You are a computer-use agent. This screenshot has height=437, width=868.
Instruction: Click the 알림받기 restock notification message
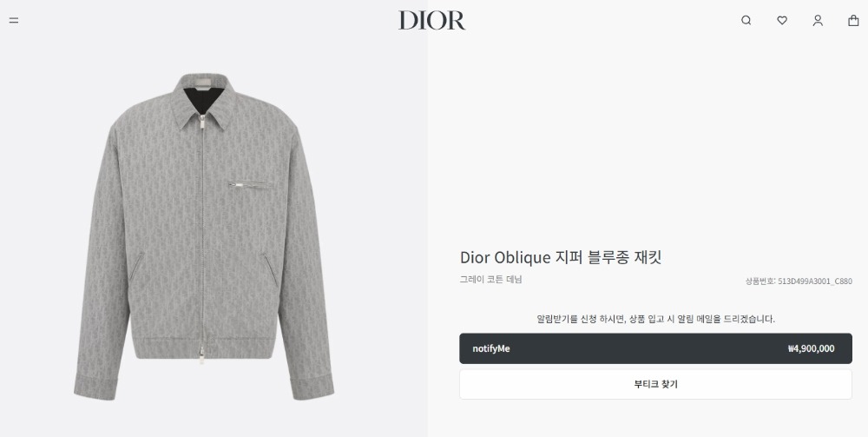pos(655,319)
